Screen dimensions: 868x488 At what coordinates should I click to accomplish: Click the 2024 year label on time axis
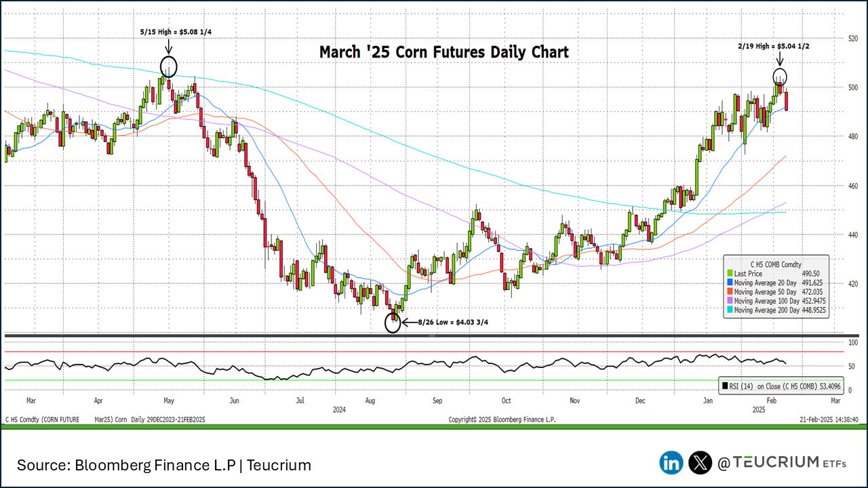(340, 409)
